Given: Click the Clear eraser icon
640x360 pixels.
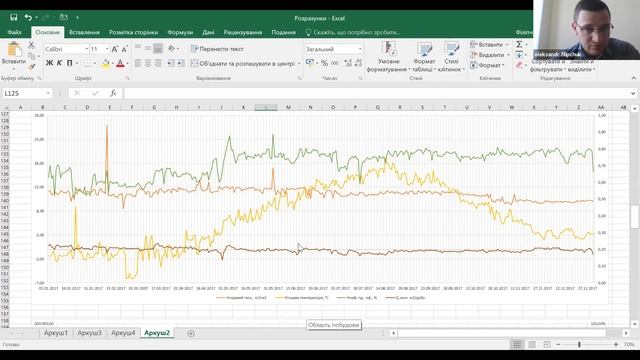Looking at the screenshot, I should coord(519,65).
